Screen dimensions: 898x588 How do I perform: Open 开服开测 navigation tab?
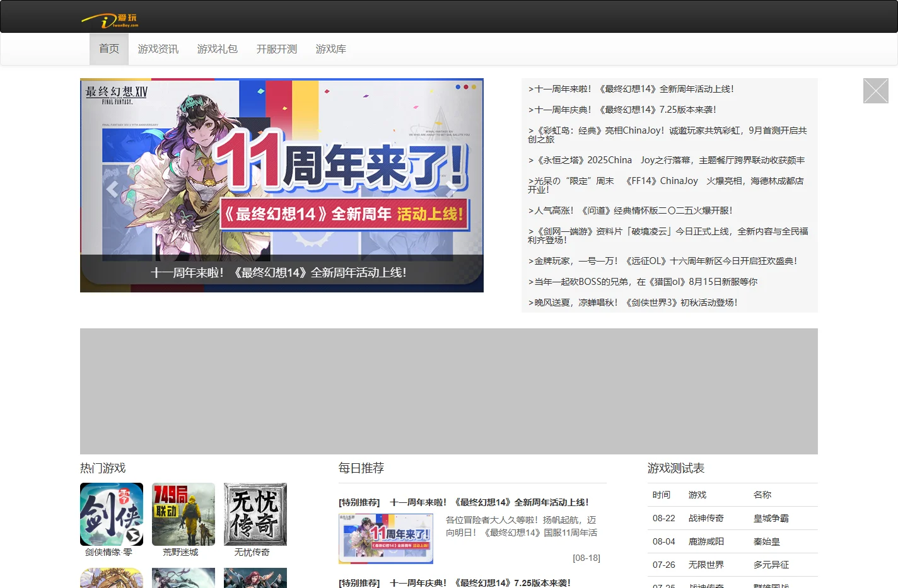click(x=277, y=49)
